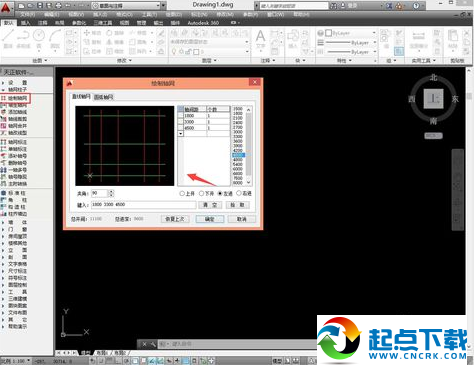Click the 确定 button in dialog
Viewport: 474px width, 365px height.
[x=209, y=219]
